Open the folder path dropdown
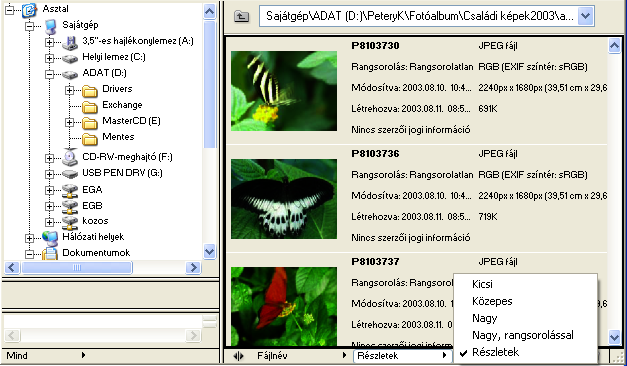Viewport: 627px width, 366px height. pos(585,16)
